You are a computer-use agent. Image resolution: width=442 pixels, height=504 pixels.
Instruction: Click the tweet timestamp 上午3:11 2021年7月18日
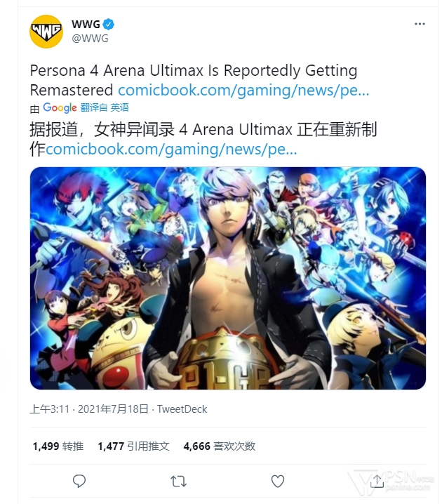[x=89, y=409]
